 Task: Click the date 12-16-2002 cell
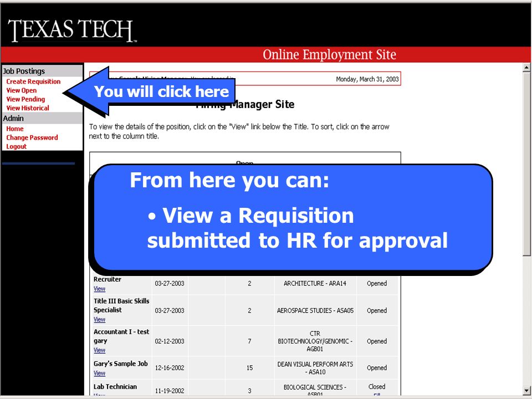click(x=170, y=367)
